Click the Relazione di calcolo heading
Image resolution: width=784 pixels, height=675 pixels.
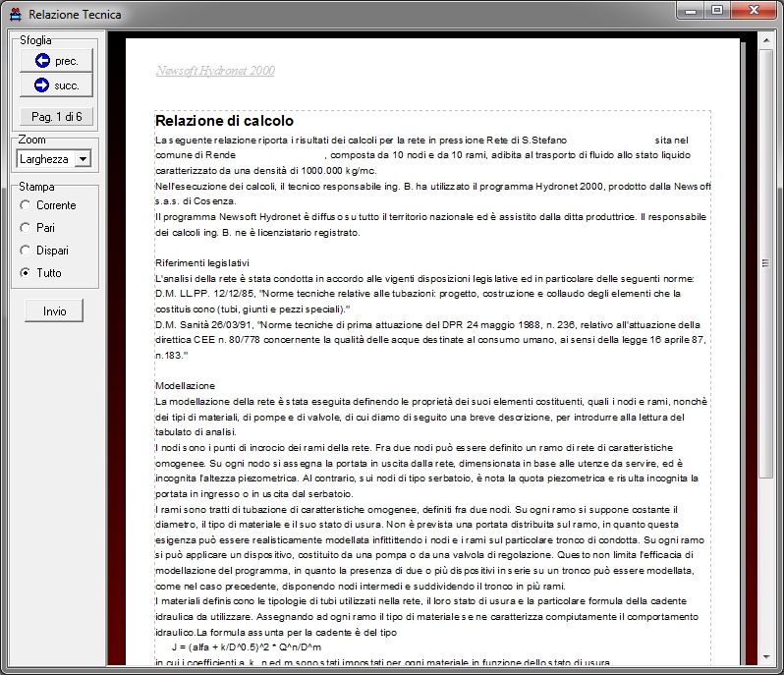point(225,121)
